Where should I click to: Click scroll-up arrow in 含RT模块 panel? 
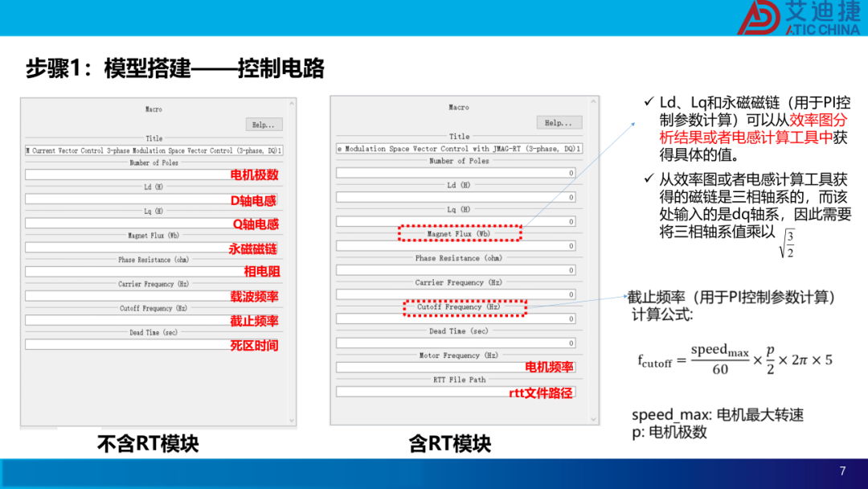click(593, 102)
